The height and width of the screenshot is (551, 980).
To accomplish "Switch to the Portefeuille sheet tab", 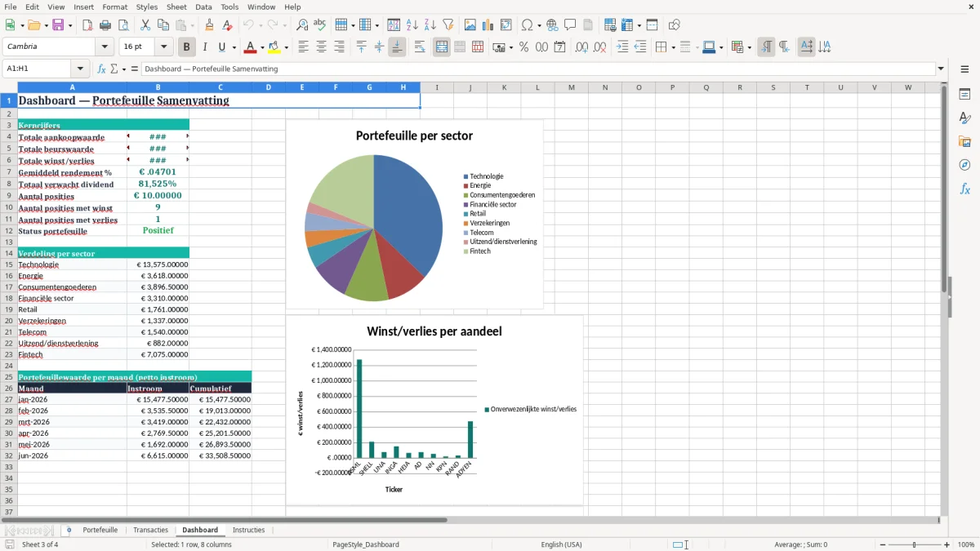I will click(x=100, y=530).
